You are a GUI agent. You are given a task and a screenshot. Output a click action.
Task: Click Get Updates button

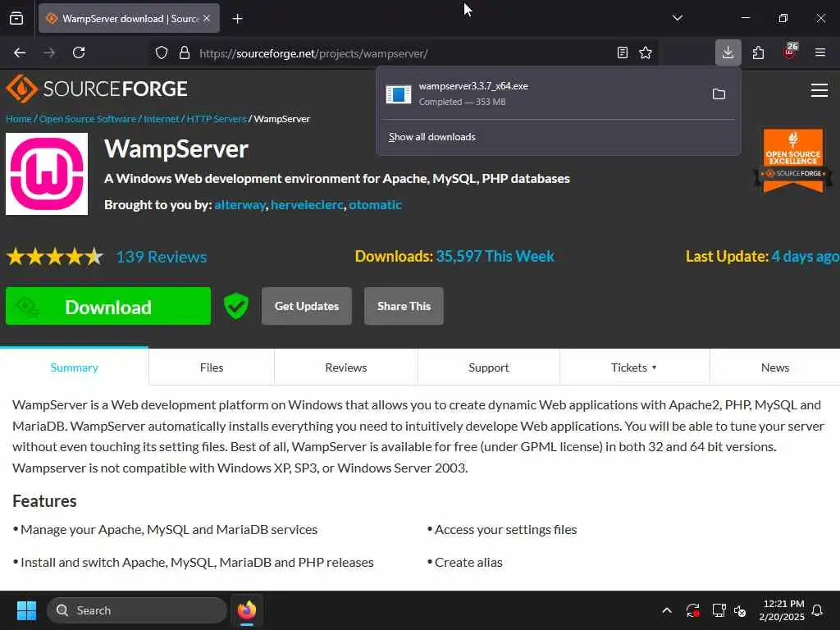(x=307, y=306)
